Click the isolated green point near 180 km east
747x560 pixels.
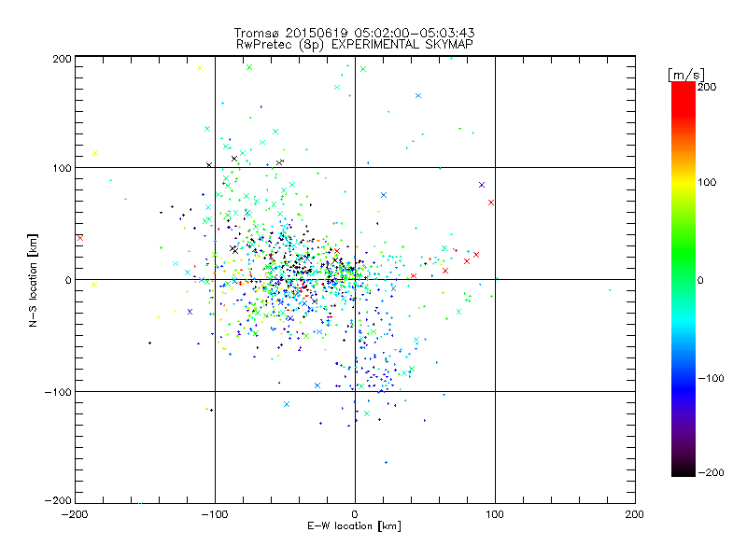point(610,290)
